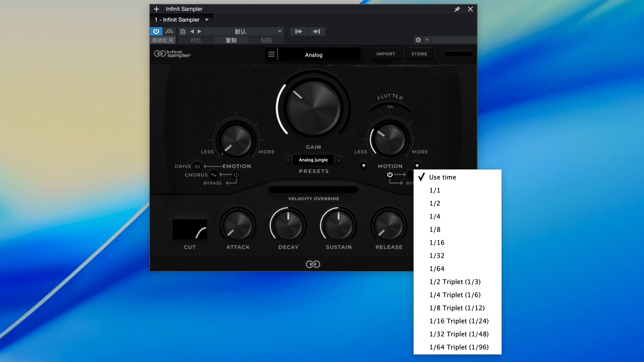
Task: Open the preset file document icon
Action: [x=183, y=32]
